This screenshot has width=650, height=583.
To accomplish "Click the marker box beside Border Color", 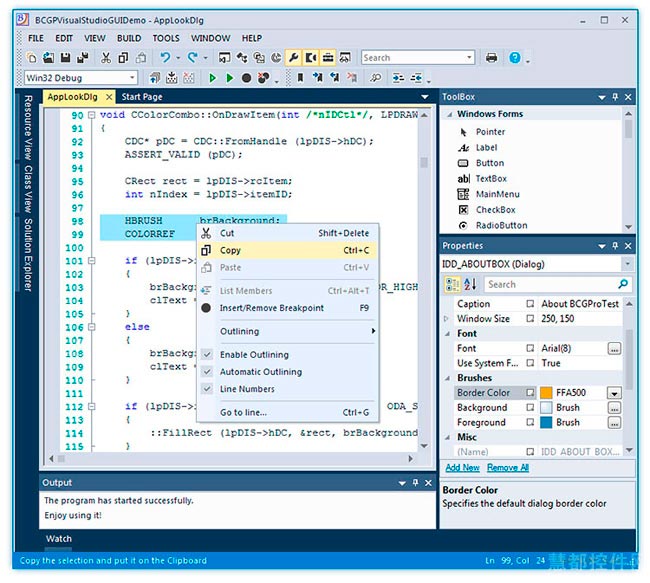I will click(x=530, y=392).
